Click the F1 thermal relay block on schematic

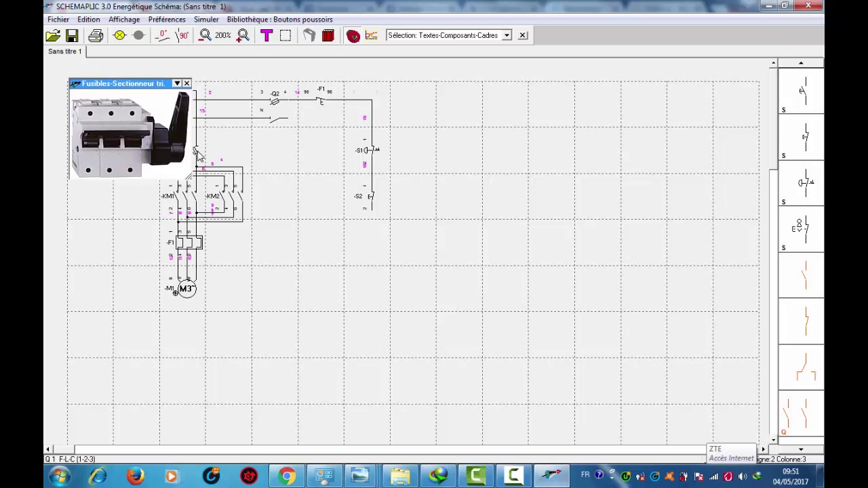point(189,243)
